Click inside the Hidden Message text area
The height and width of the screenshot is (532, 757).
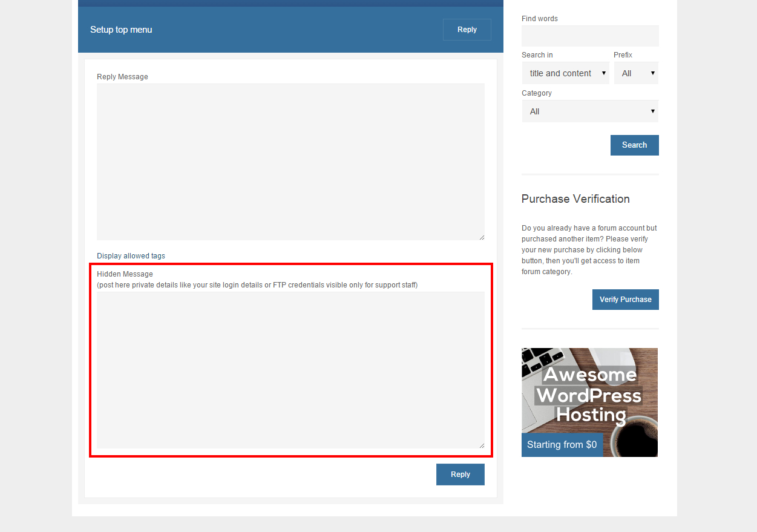click(x=290, y=370)
